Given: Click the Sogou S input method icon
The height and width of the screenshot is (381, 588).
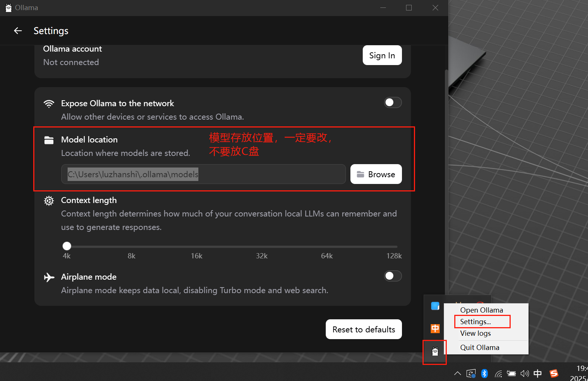Looking at the screenshot, I should [554, 373].
